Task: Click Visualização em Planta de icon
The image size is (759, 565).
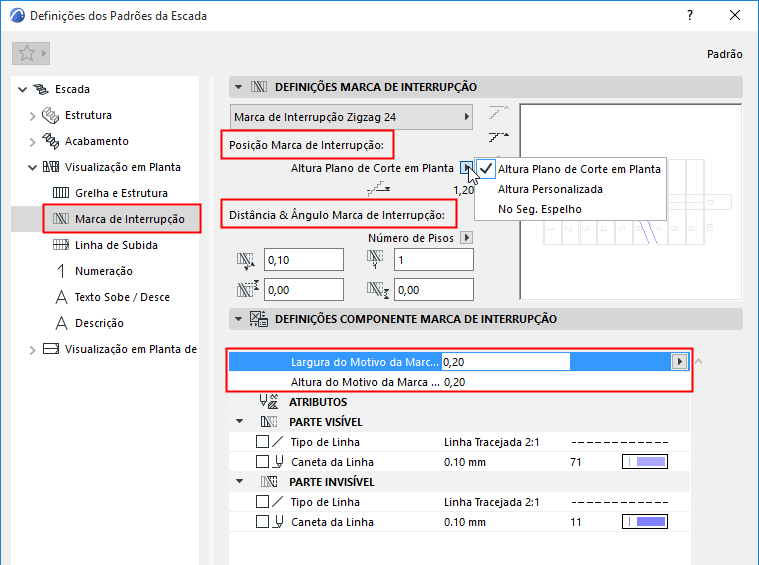Action: tap(51, 349)
